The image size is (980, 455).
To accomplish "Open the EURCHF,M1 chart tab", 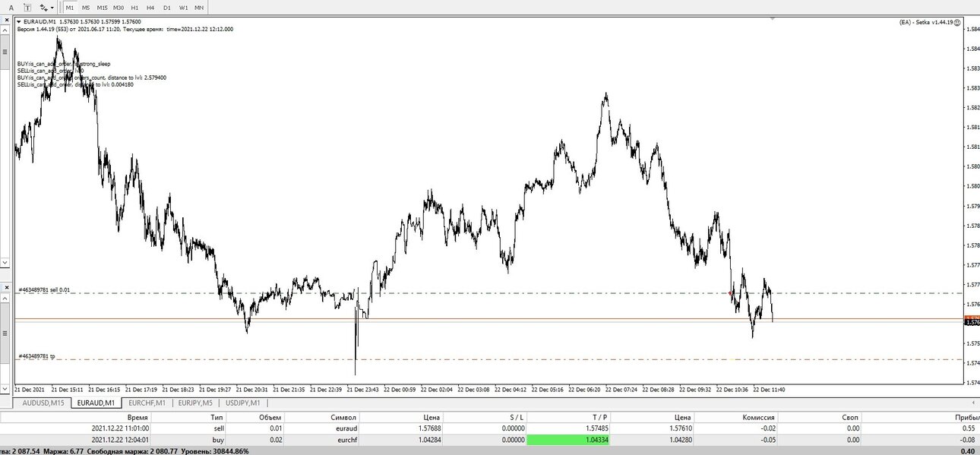I will point(147,403).
